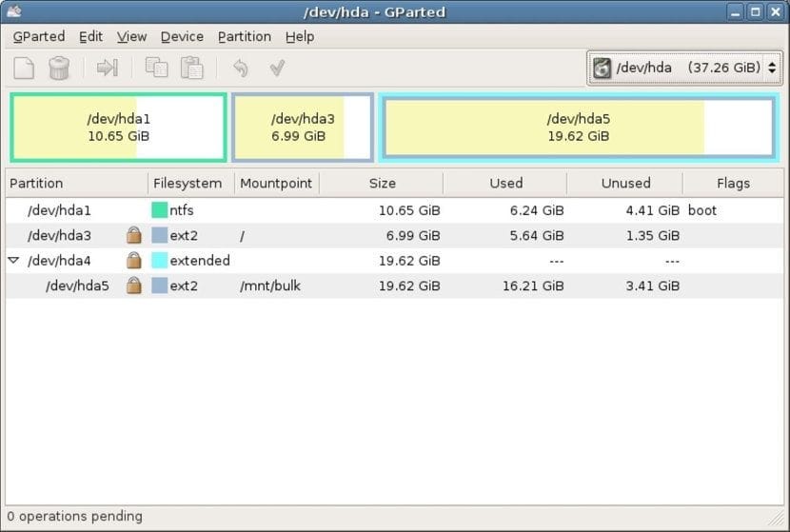
Task: Click the 0 operations pending status text
Action: (74, 517)
